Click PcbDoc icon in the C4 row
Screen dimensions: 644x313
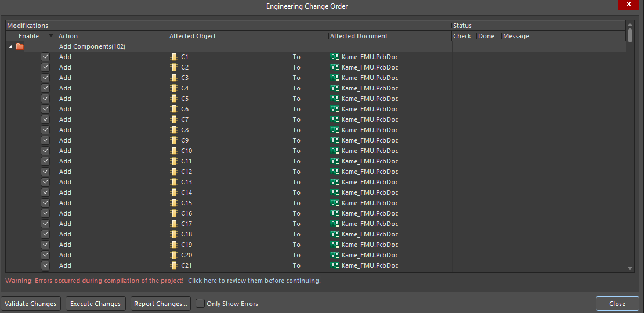335,88
